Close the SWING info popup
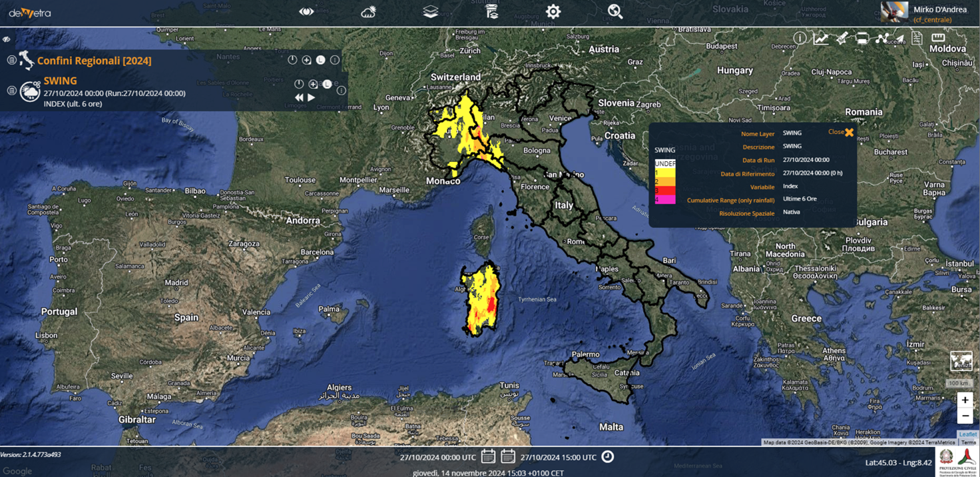Viewport: 980px width, 477px height. 841,132
